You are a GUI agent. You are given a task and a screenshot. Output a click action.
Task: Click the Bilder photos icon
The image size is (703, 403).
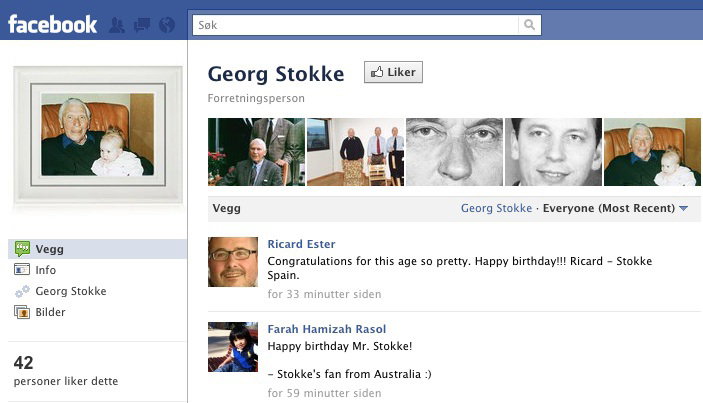pyautogui.click(x=22, y=312)
